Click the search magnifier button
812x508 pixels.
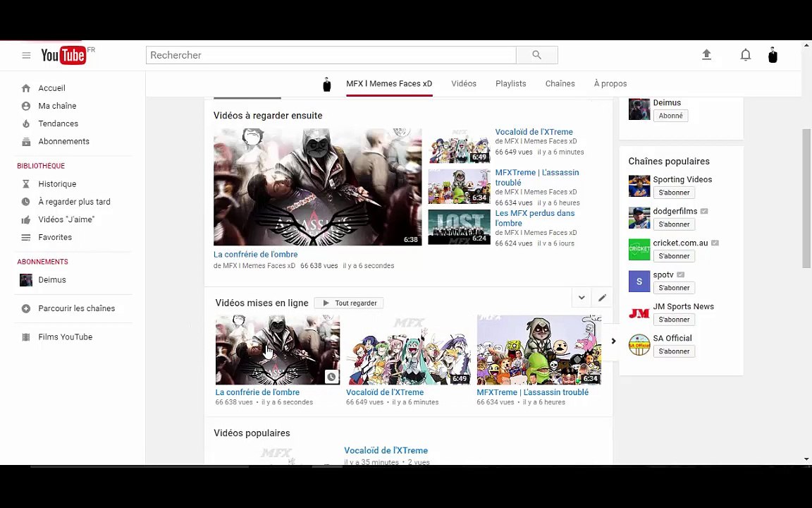coord(537,55)
